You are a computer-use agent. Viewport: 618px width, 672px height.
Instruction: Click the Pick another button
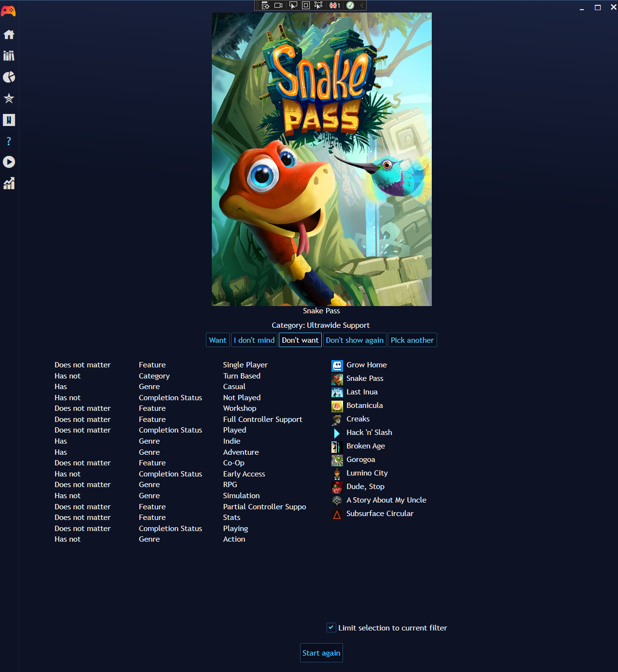pyautogui.click(x=412, y=340)
